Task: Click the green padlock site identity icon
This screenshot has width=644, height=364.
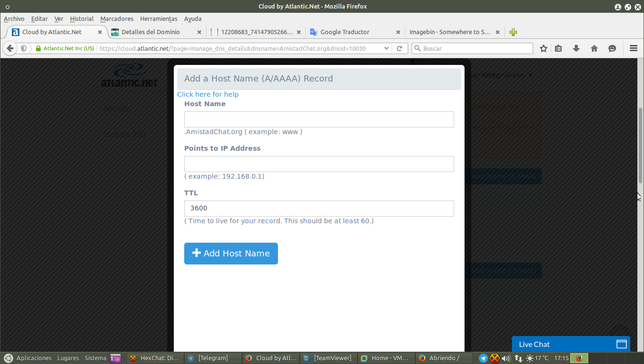Action: tap(38, 48)
